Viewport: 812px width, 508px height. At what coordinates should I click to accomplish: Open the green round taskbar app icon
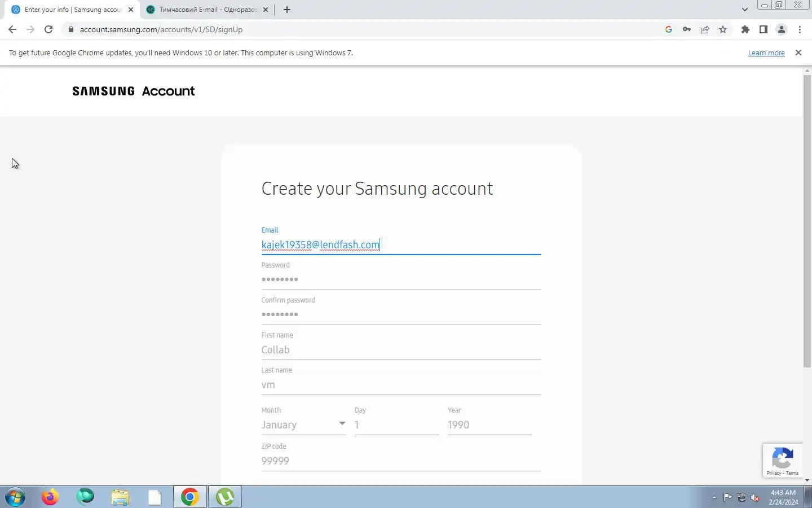click(85, 497)
